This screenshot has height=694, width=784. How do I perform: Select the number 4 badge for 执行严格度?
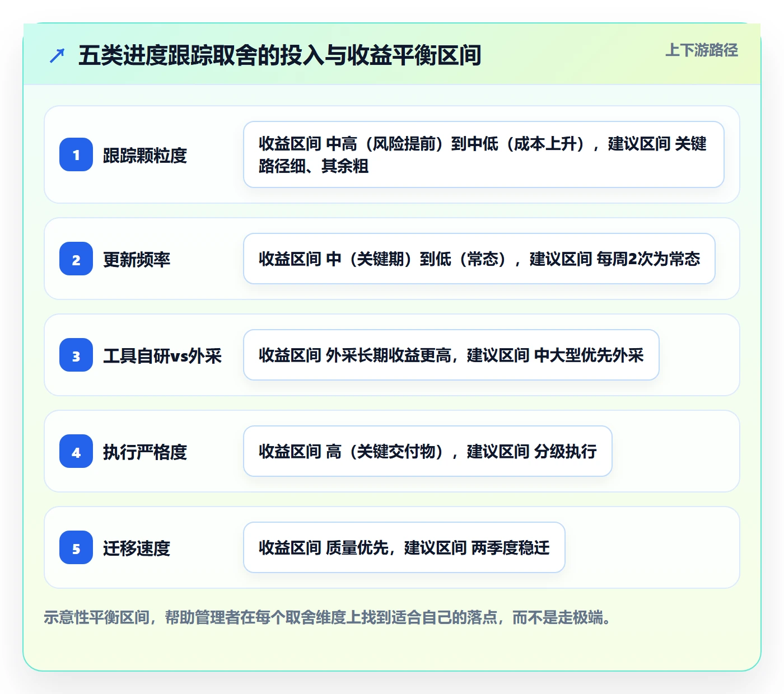pos(76,451)
